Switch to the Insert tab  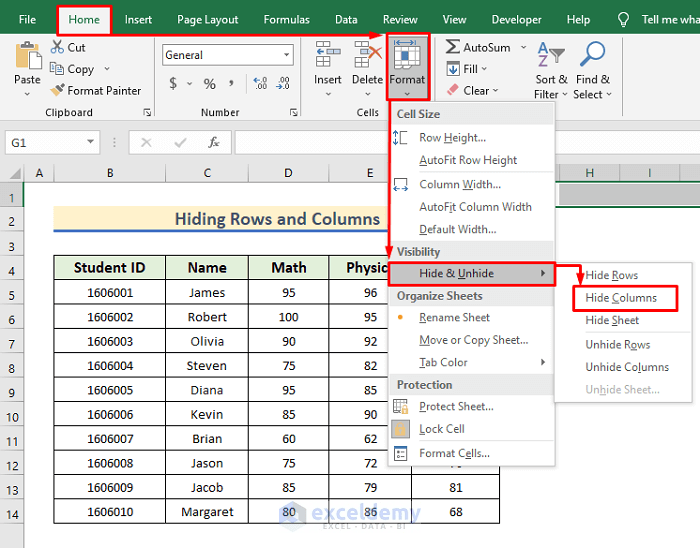[x=138, y=20]
